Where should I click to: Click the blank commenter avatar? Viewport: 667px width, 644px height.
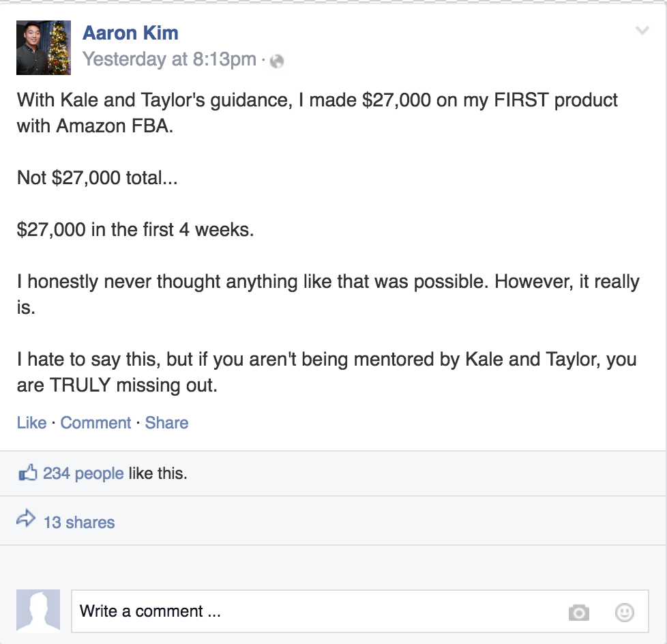pos(38,611)
